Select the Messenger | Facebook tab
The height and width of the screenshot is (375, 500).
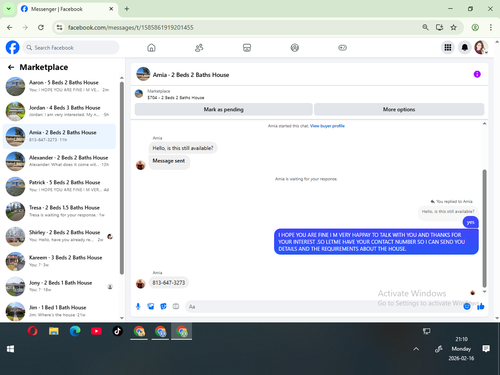(x=67, y=9)
